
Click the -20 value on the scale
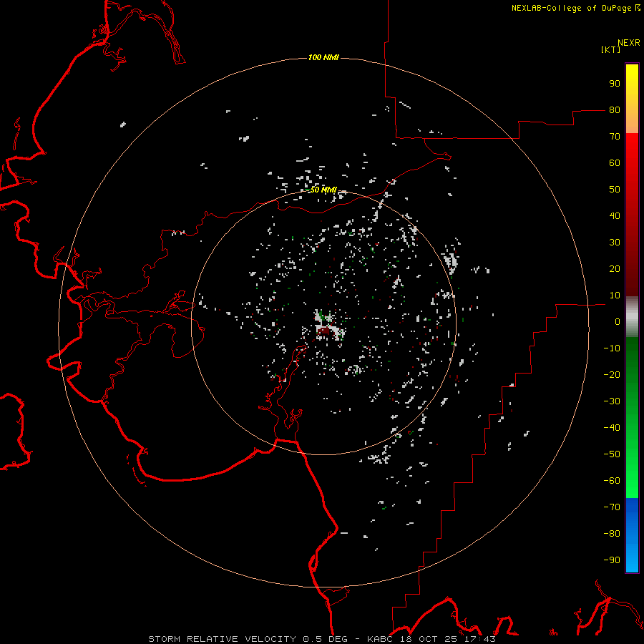click(x=612, y=374)
